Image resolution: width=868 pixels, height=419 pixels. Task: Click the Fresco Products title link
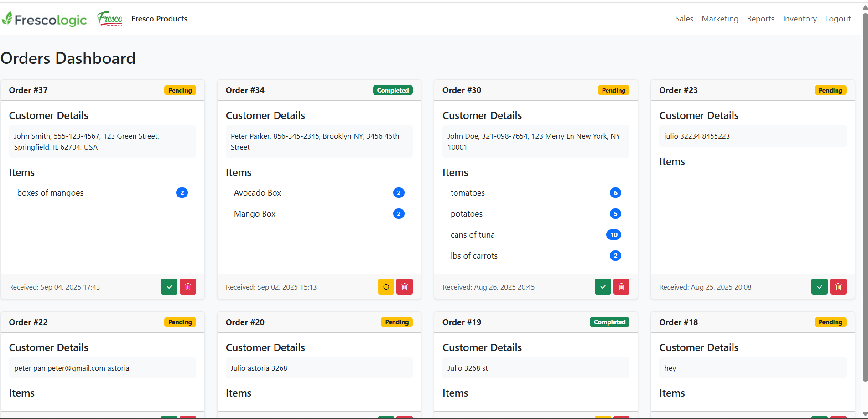click(159, 19)
